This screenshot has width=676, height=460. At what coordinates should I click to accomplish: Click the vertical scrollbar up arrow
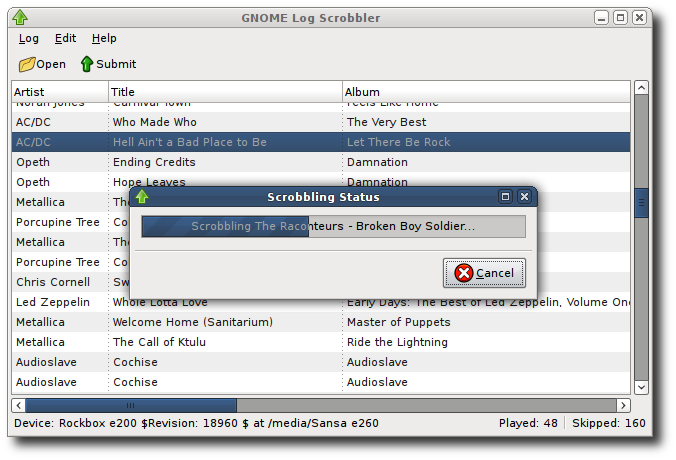tap(642, 88)
